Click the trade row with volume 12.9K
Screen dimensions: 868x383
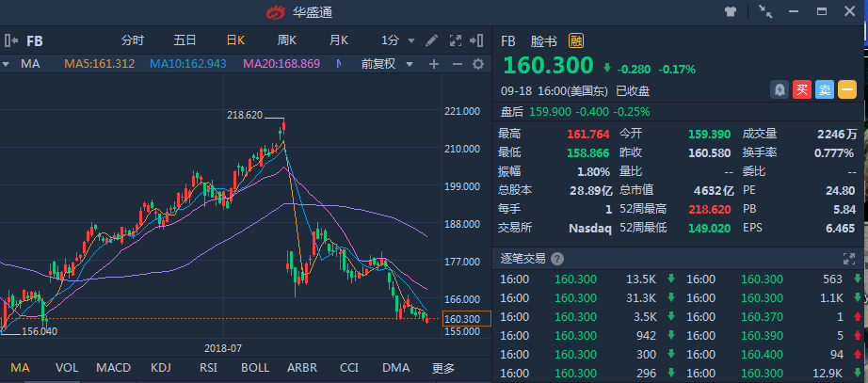coord(773,373)
